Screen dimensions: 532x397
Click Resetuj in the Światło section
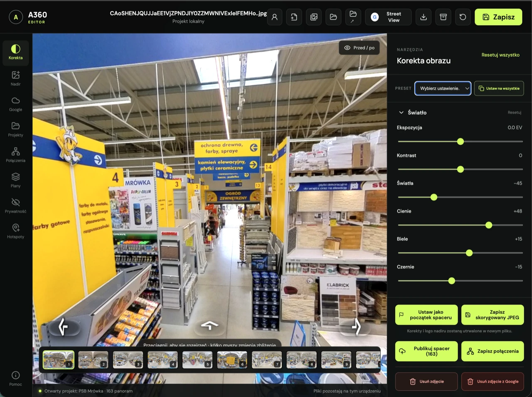515,113
